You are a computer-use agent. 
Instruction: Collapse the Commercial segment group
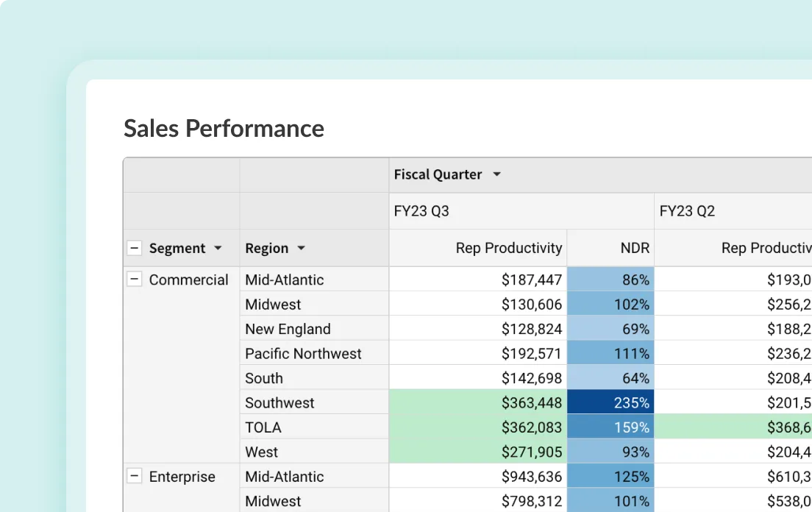tap(135, 280)
